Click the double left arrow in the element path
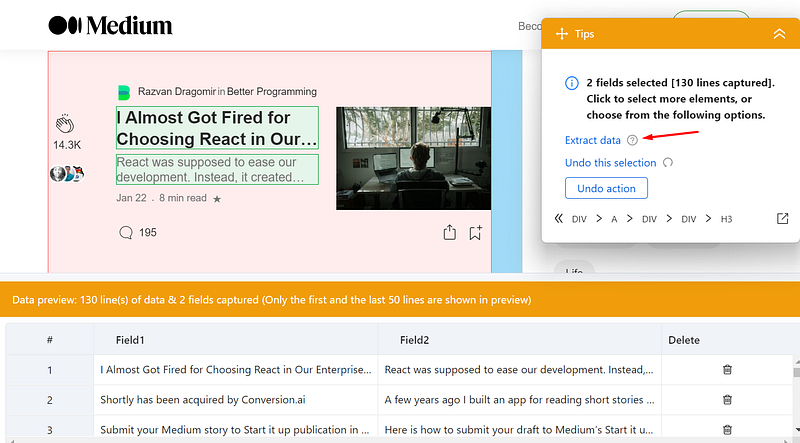The height and width of the screenshot is (443, 800). (x=559, y=218)
